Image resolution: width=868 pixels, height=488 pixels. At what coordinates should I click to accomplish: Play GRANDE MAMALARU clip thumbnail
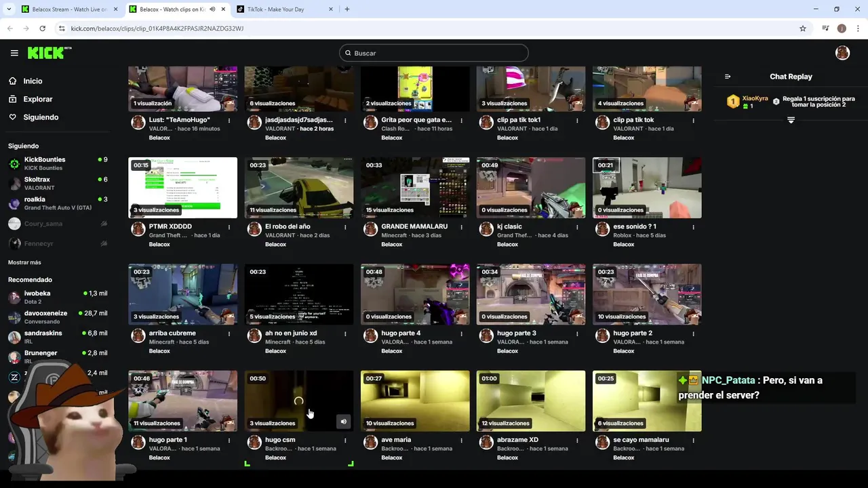(415, 188)
